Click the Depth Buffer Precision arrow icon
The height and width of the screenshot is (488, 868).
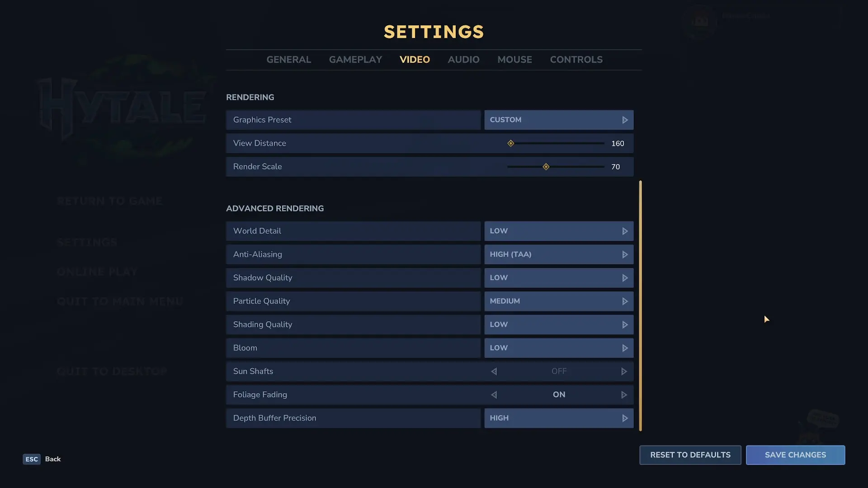625,418
